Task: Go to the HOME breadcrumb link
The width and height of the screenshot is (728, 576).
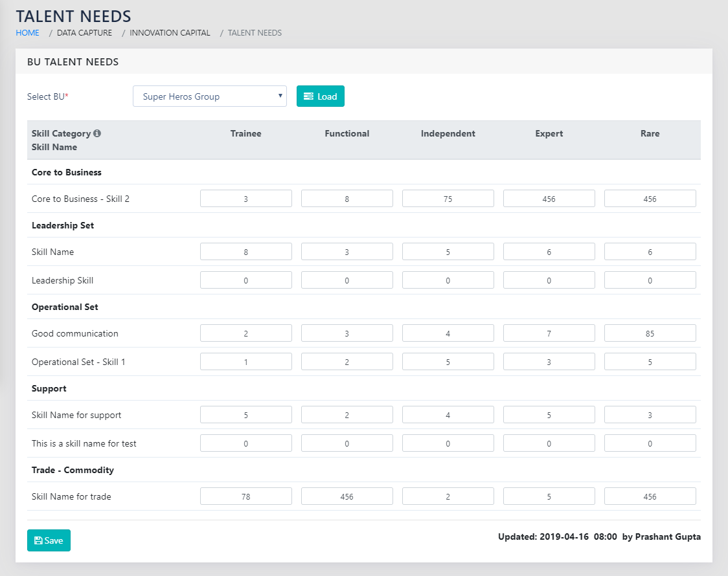Action: click(x=27, y=32)
